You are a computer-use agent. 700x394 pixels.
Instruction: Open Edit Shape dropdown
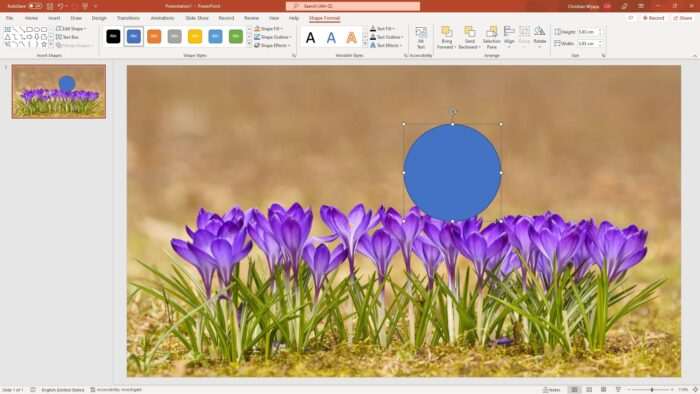(71, 29)
